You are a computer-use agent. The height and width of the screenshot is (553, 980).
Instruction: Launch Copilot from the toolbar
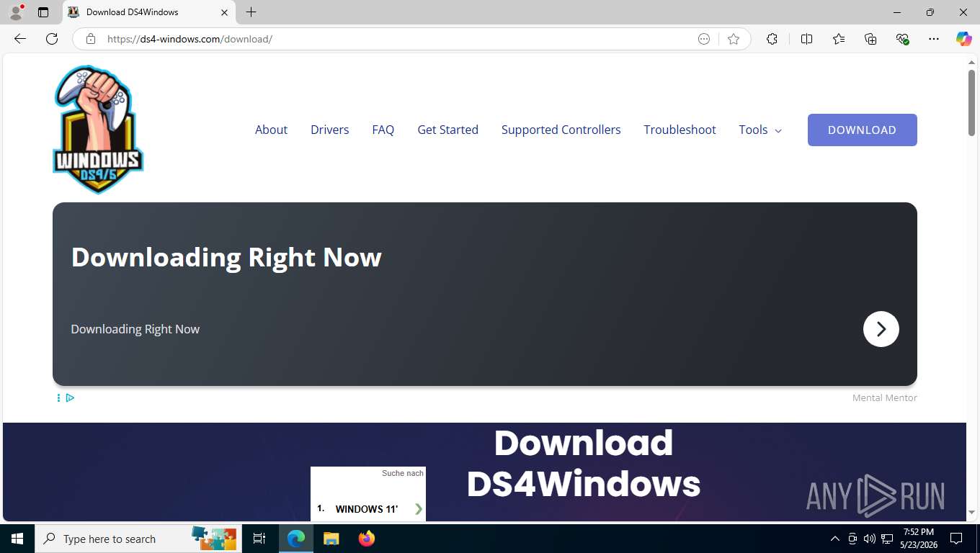pyautogui.click(x=964, y=39)
